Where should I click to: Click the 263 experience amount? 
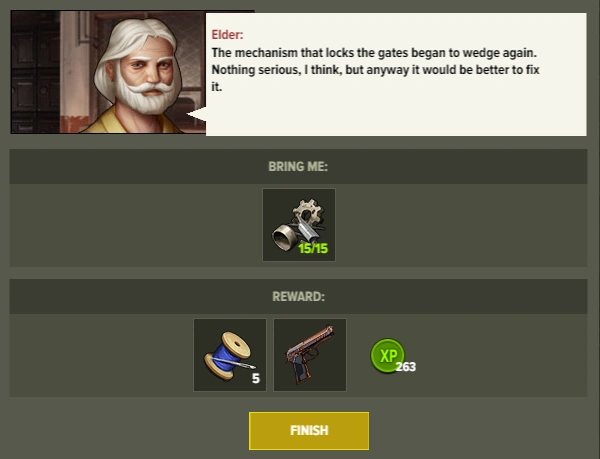[x=406, y=367]
